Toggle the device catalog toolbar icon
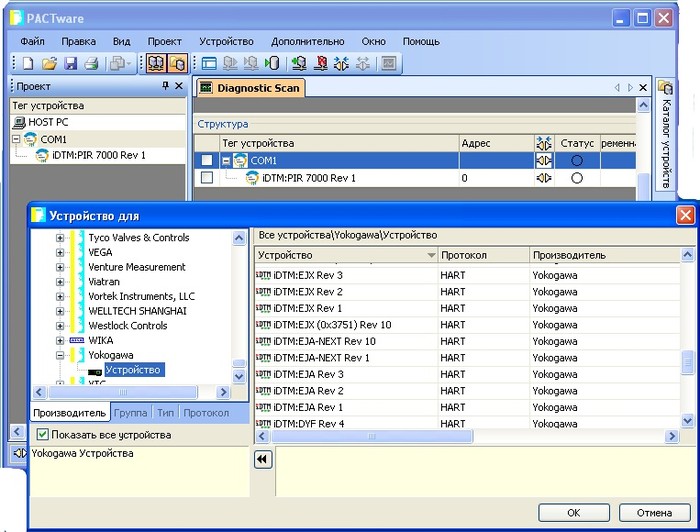700x532 pixels. (x=177, y=63)
